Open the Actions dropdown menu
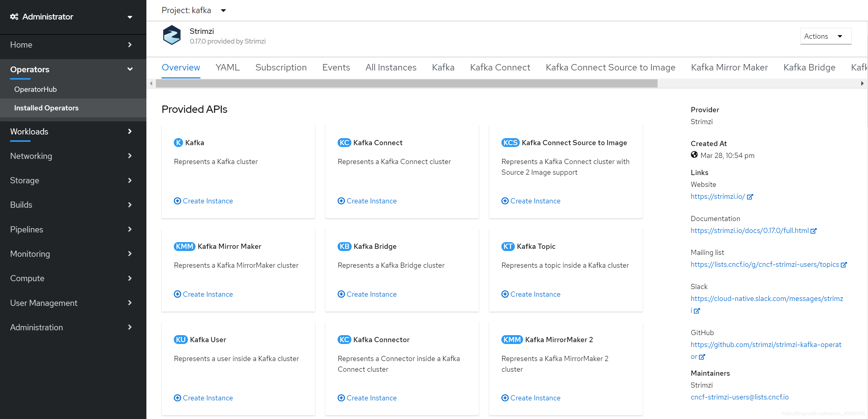Screen dimensions: 868x419 click(x=825, y=36)
